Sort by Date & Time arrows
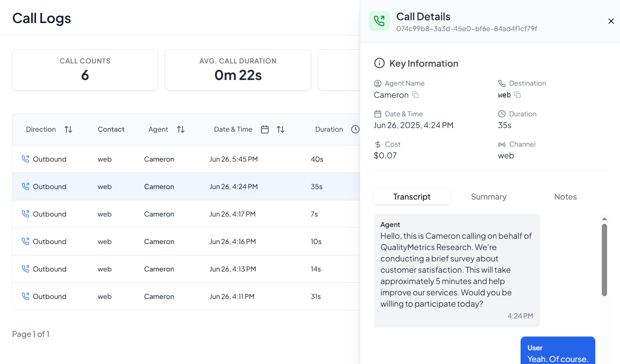The width and height of the screenshot is (620, 364). coord(280,129)
